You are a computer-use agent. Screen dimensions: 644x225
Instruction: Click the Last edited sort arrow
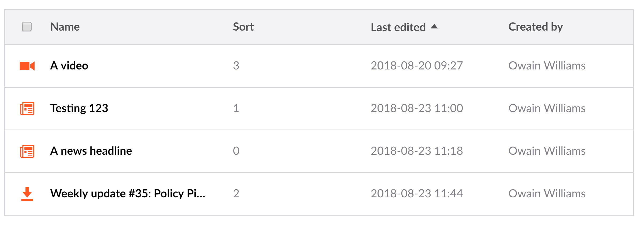tap(434, 27)
